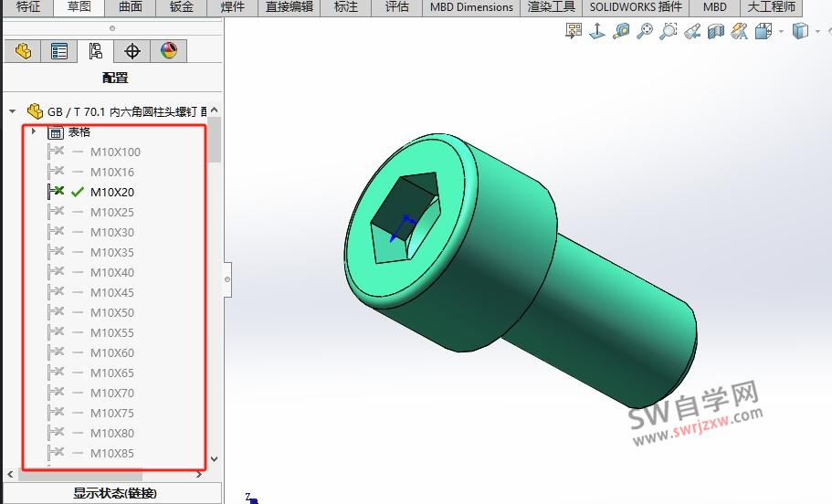Click the selection filter search icon in view toolbar

click(574, 31)
